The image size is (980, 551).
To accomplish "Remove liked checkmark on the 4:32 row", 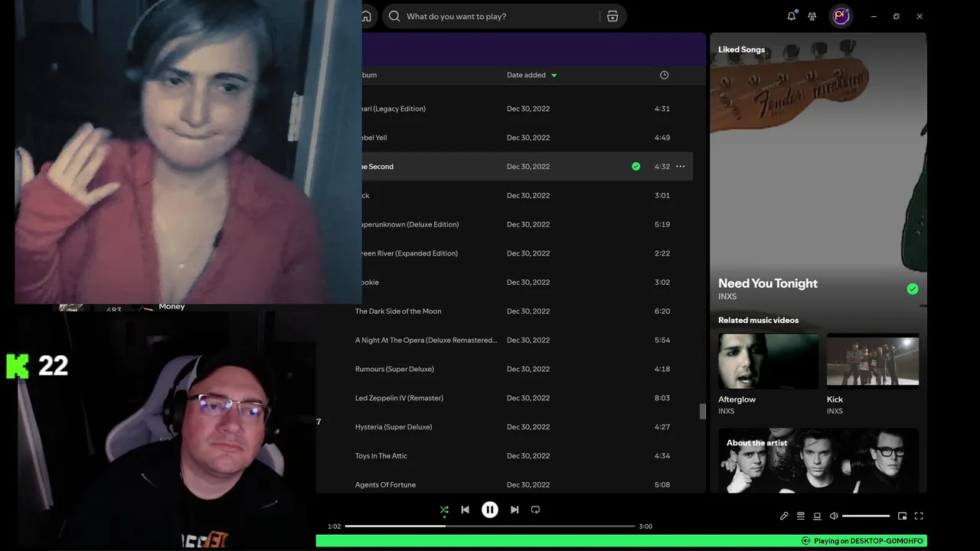I will pos(635,166).
